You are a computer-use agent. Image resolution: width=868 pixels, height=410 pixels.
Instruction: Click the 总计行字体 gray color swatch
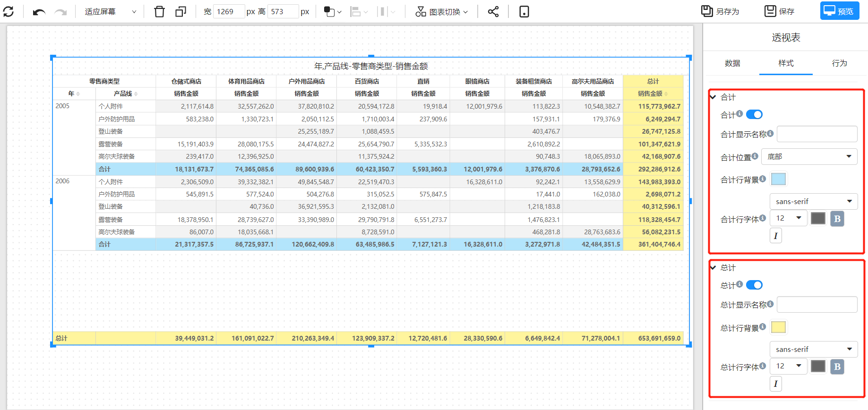[x=818, y=366]
